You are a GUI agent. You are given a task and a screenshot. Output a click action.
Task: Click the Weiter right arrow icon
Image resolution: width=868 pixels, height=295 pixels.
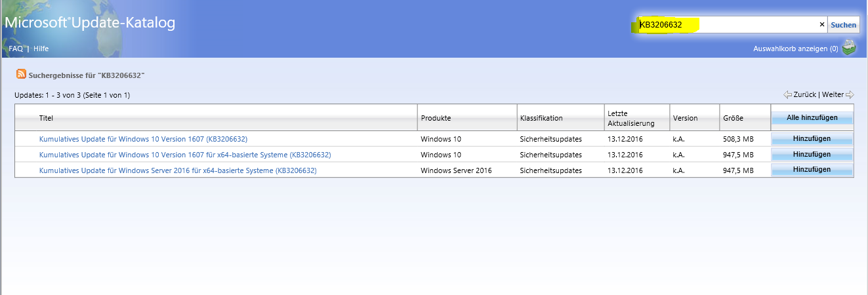tap(850, 94)
